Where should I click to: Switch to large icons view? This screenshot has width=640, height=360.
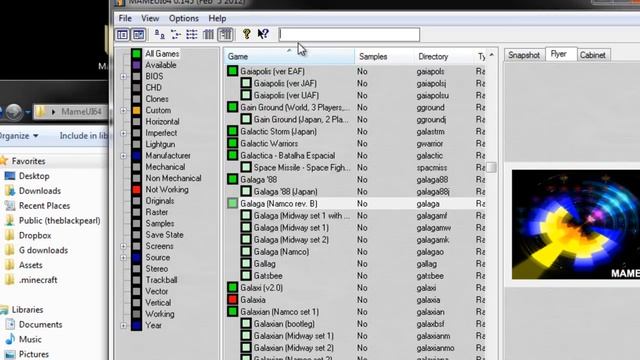click(160, 35)
